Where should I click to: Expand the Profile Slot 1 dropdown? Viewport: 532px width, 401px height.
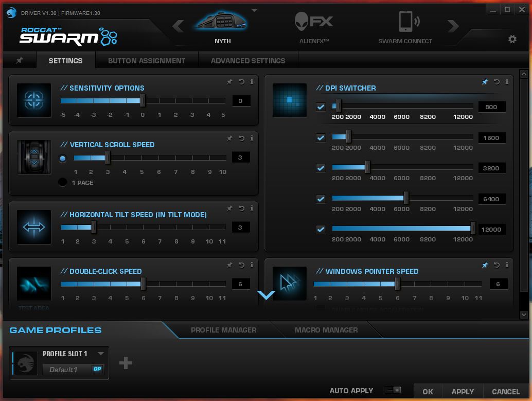tap(101, 354)
